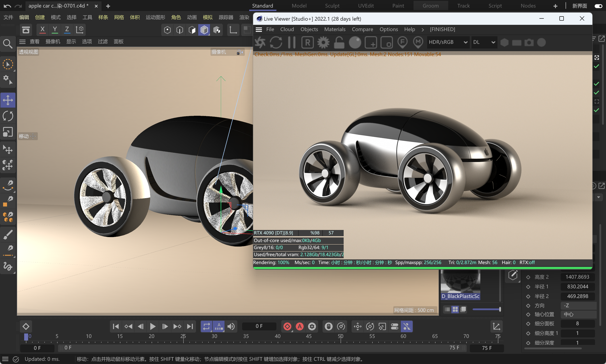
Task: Click the coordinate system icon
Action: pyautogui.click(x=80, y=30)
